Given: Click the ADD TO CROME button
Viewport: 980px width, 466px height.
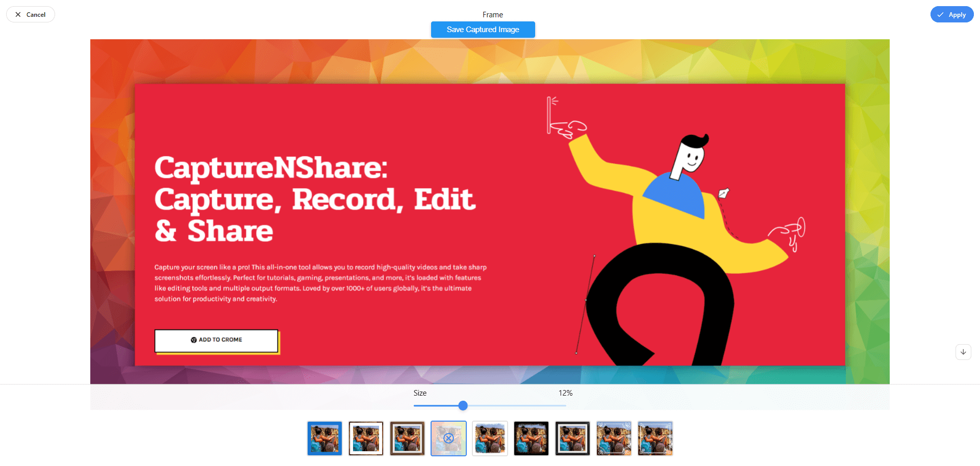Looking at the screenshot, I should coord(216,340).
